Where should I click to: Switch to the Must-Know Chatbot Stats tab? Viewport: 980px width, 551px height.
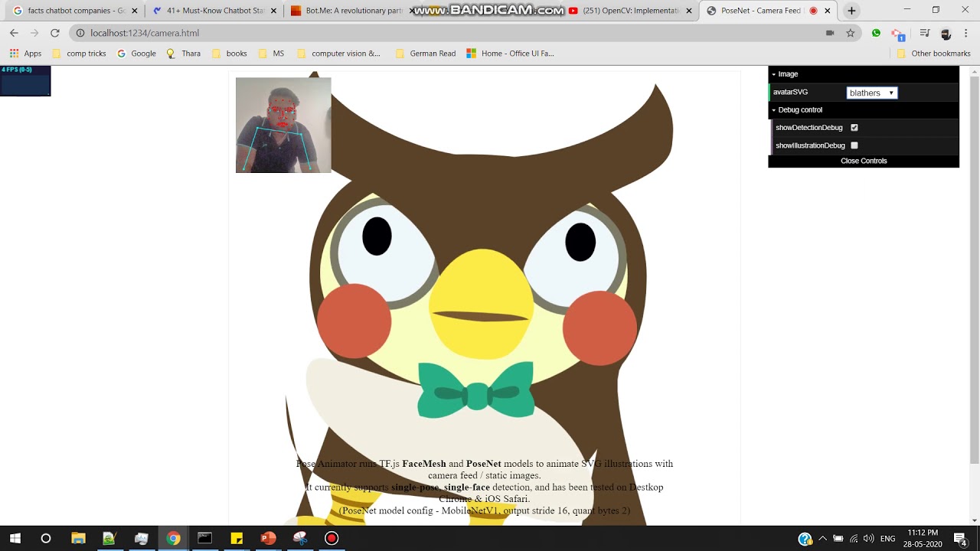[214, 11]
